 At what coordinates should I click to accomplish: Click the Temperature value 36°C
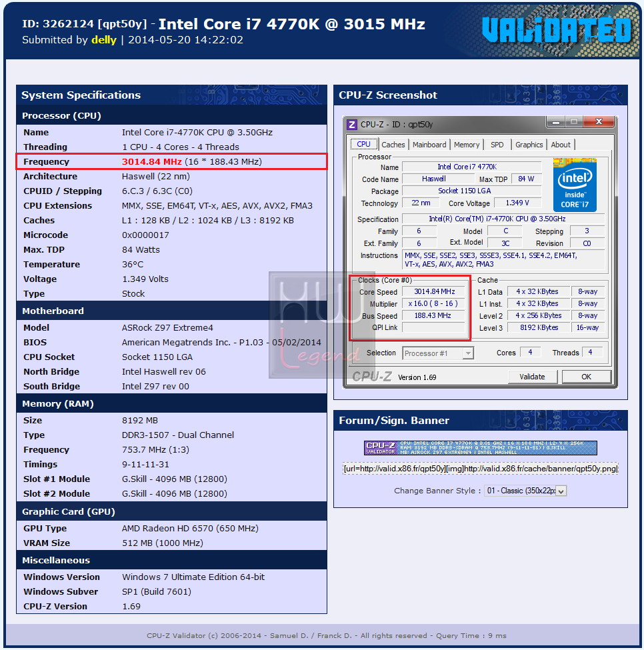(133, 265)
